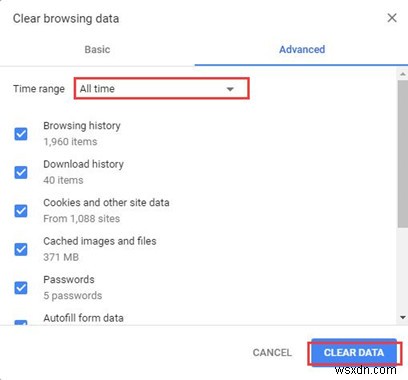The image size is (408, 380).
Task: Uncheck the Browsing history checkbox
Action: 21,134
